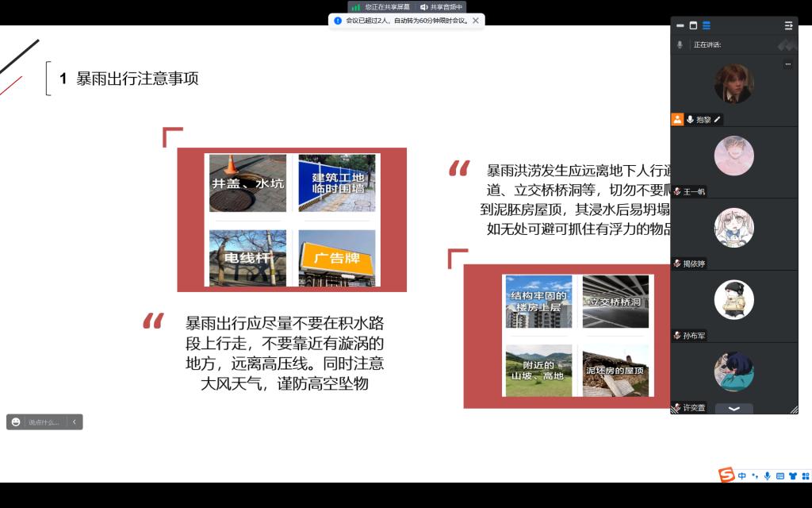Expand more participants with the down chevron
This screenshot has width=812, height=508.
733,409
